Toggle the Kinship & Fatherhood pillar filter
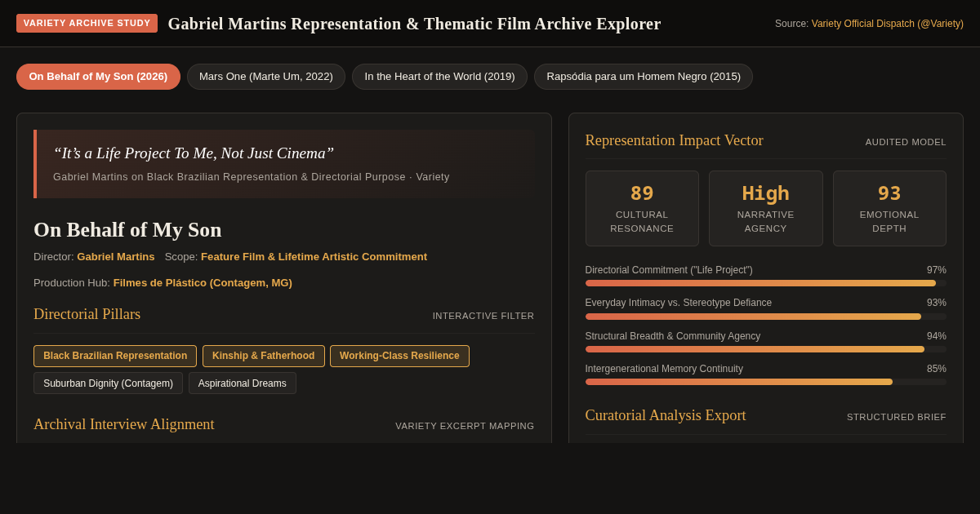 [x=263, y=356]
